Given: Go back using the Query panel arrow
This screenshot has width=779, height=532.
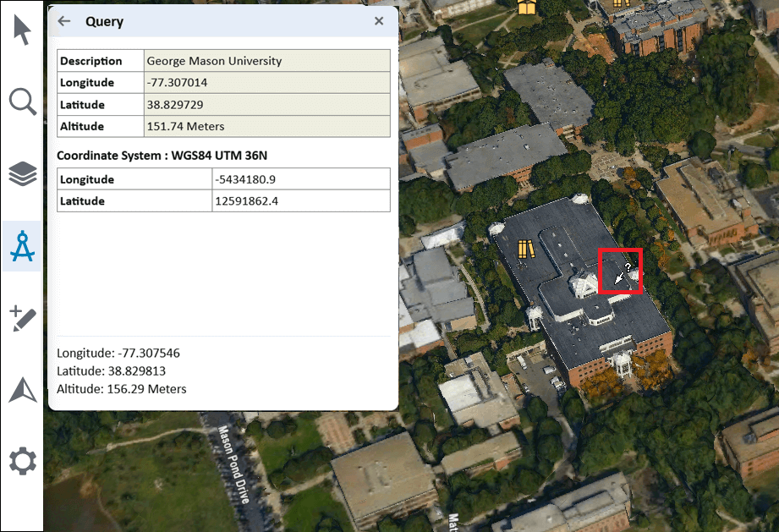Looking at the screenshot, I should [x=64, y=21].
